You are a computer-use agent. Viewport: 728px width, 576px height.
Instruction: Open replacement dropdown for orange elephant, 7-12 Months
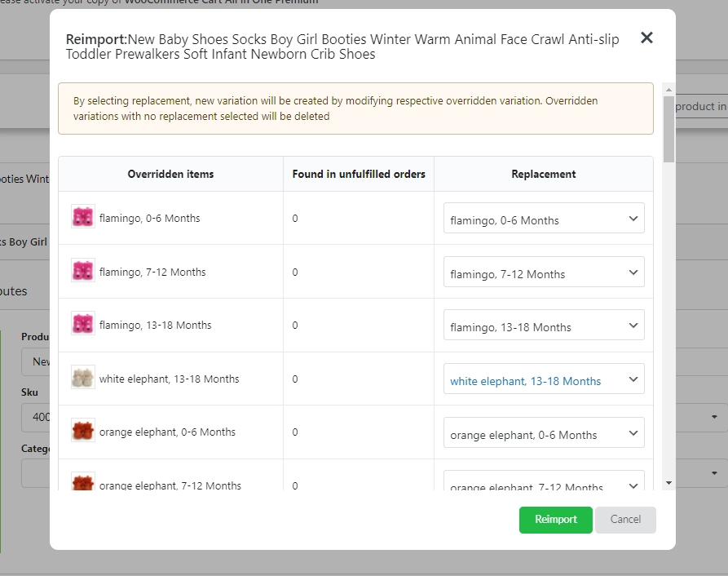[x=544, y=481]
